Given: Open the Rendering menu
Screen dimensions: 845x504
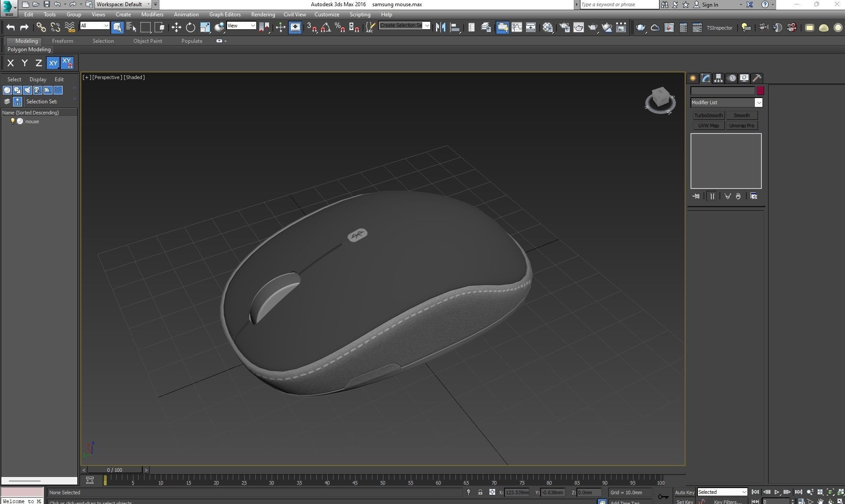Looking at the screenshot, I should point(263,15).
